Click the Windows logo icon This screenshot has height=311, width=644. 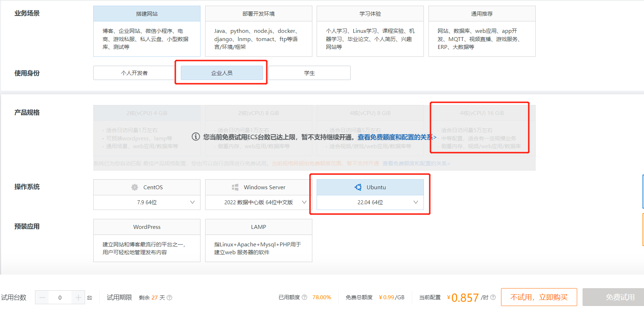pos(235,187)
